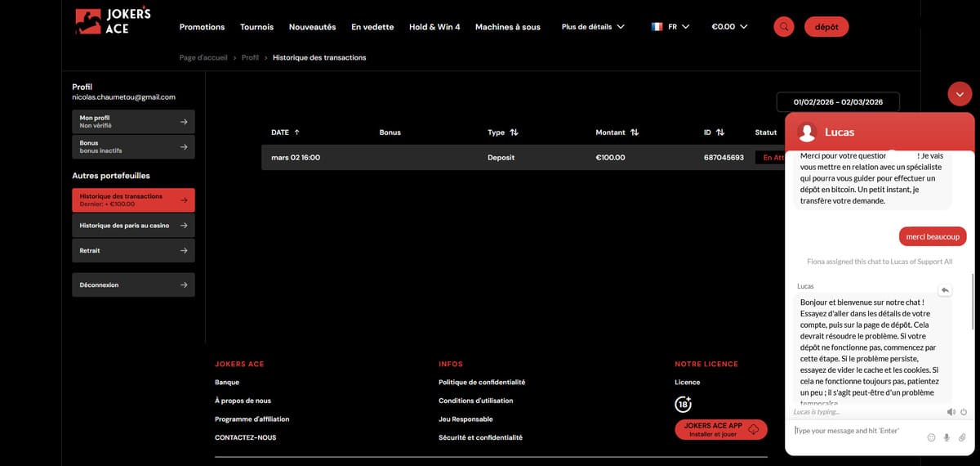
Task: Open the Promotions menu item
Action: click(x=202, y=27)
